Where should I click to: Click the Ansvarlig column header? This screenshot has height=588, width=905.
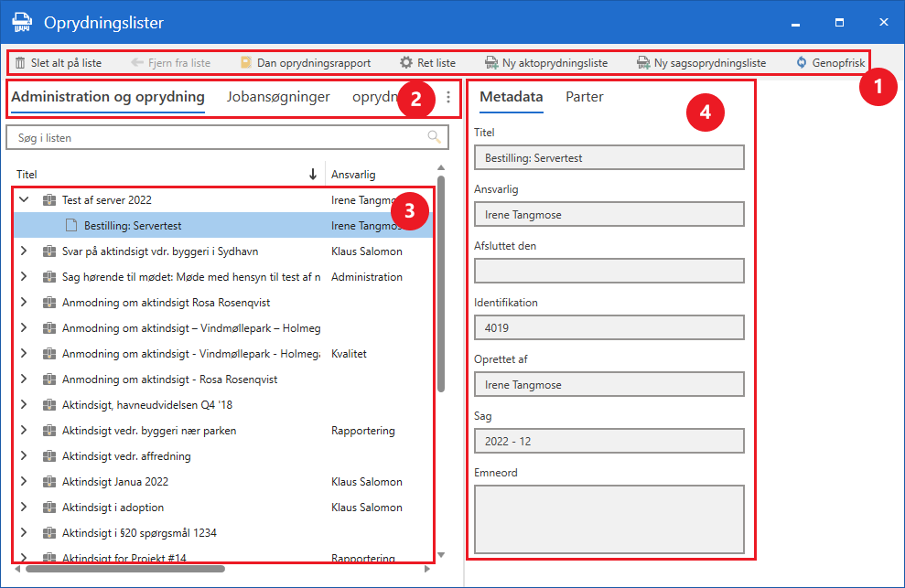click(x=353, y=175)
